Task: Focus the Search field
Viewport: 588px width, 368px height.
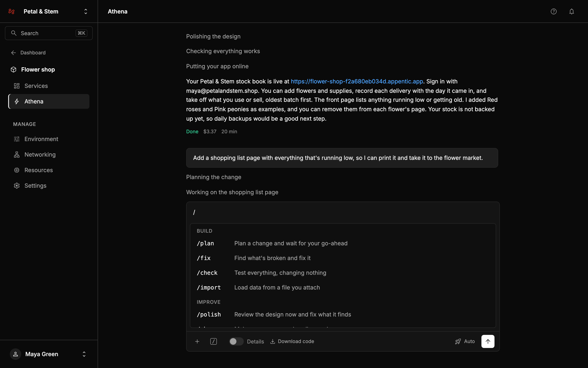Action: 49,33
